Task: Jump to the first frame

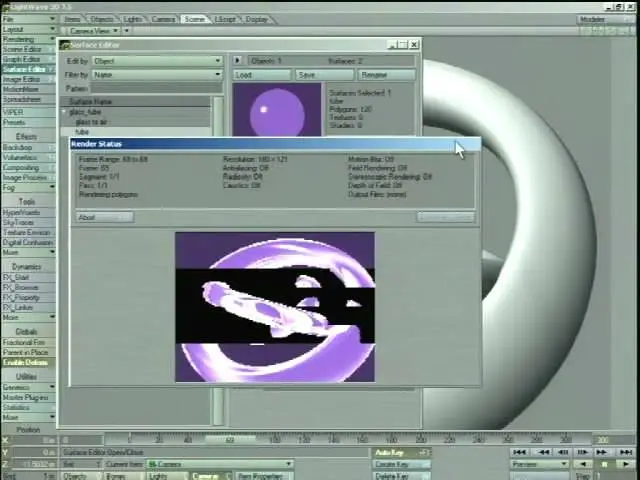Action: tap(519, 452)
